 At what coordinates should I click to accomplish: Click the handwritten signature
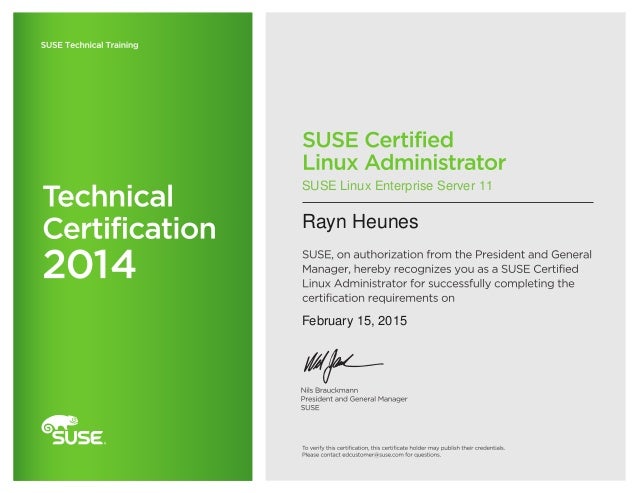point(343,364)
